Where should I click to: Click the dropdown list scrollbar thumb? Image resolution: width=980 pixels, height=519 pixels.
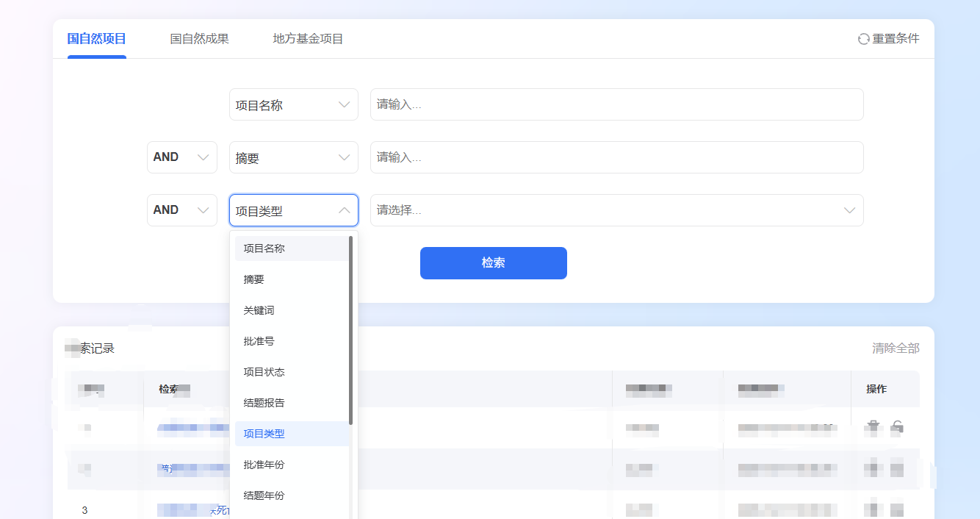(x=351, y=330)
